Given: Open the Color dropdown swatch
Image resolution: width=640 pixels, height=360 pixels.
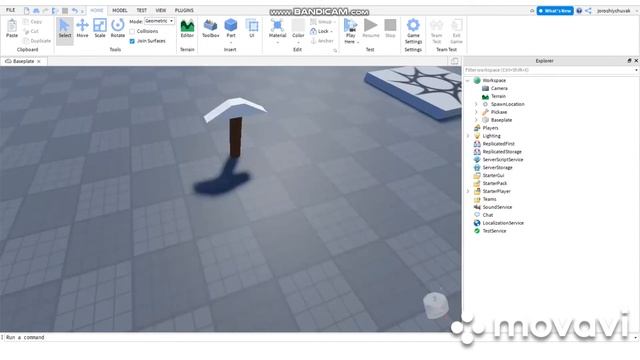Looking at the screenshot, I should [x=298, y=30].
